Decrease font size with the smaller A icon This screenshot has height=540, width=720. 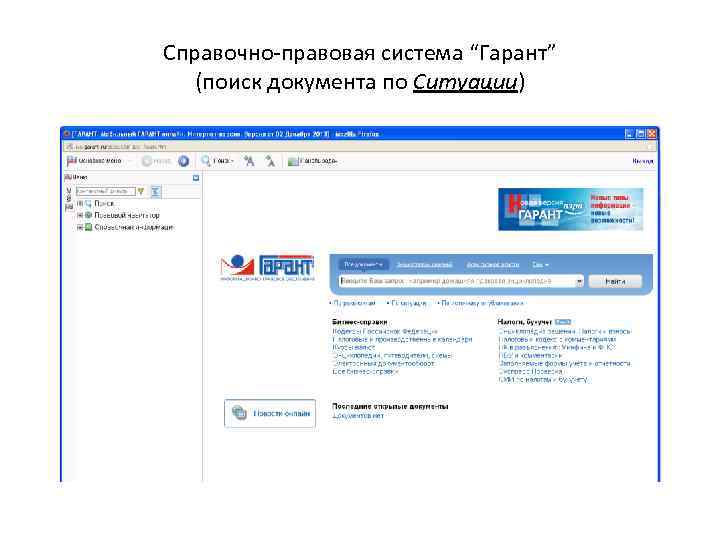click(270, 161)
